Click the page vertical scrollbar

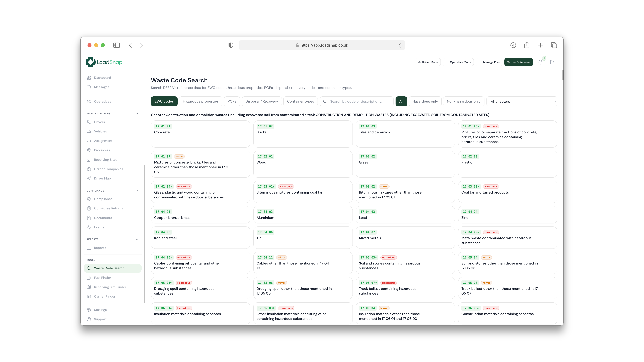(x=562, y=75)
